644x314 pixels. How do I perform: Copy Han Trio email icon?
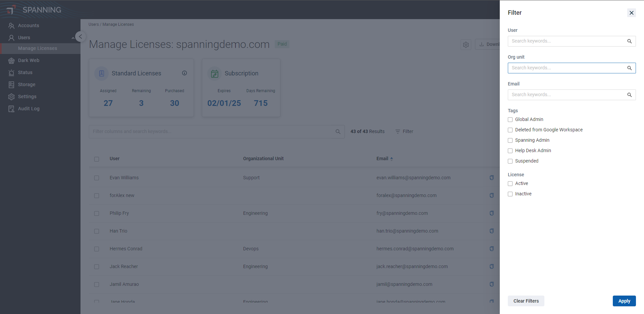tap(492, 231)
